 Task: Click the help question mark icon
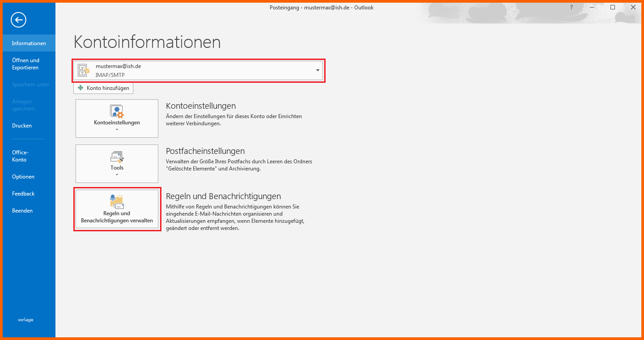click(571, 7)
